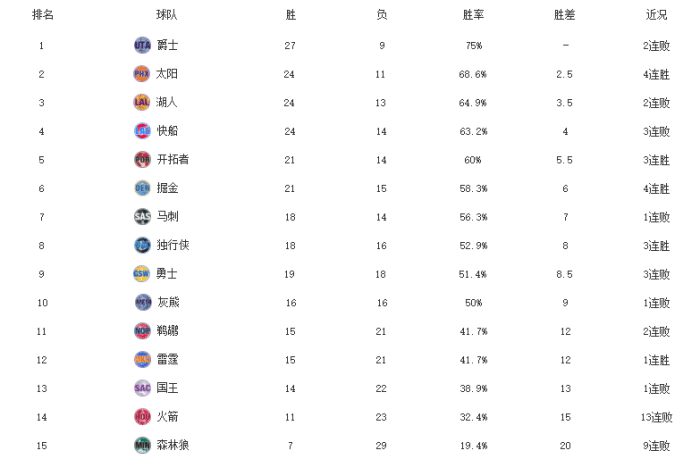
Task: Open the 灰熊 team link
Action: (x=167, y=302)
